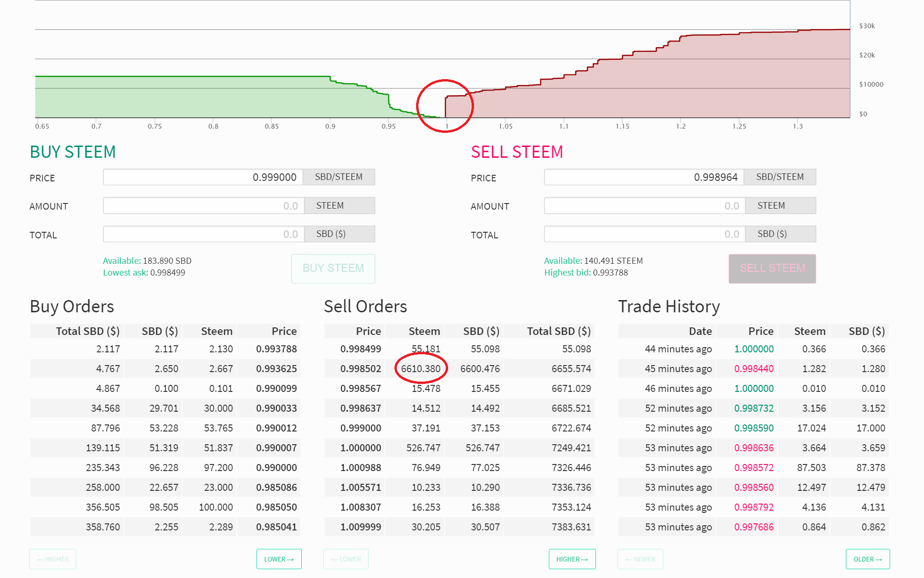Select sell order priced 0.998567
This screenshot has width=924, height=578.
click(x=459, y=389)
